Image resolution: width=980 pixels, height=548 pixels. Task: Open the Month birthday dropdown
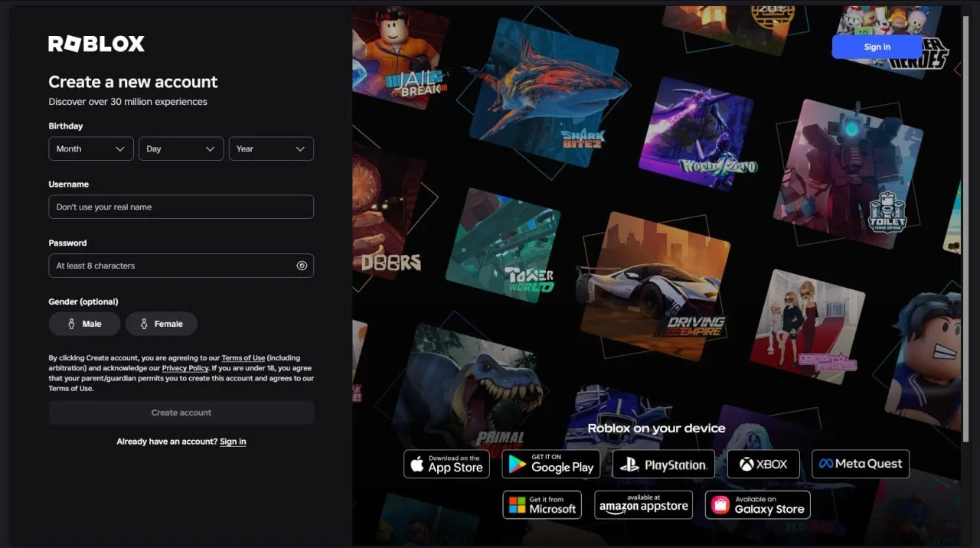91,148
